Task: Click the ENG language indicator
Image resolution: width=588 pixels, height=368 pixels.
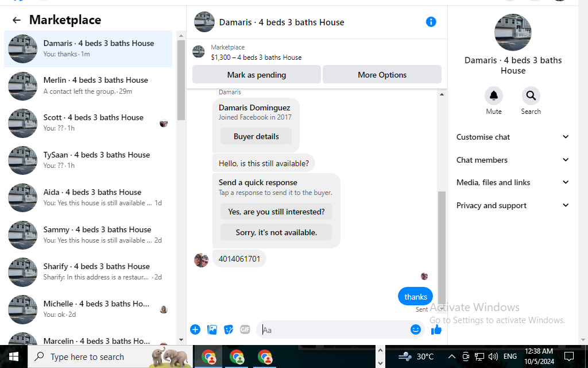Action: click(510, 356)
